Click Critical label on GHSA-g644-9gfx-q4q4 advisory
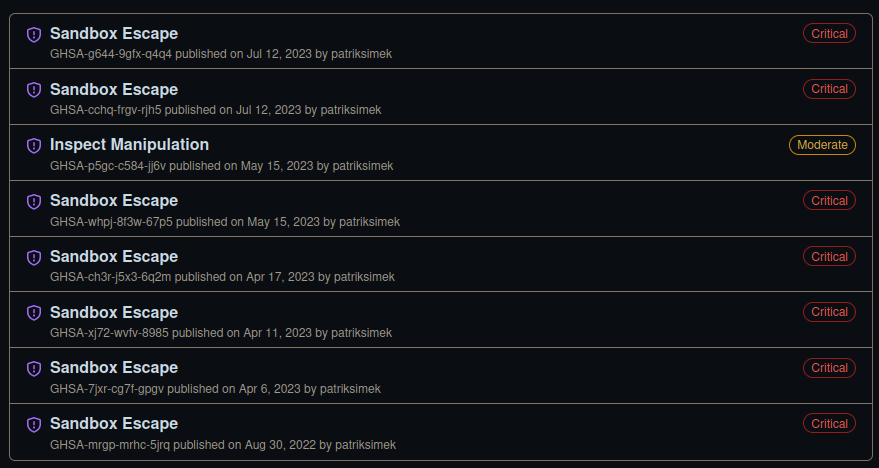 click(x=829, y=34)
